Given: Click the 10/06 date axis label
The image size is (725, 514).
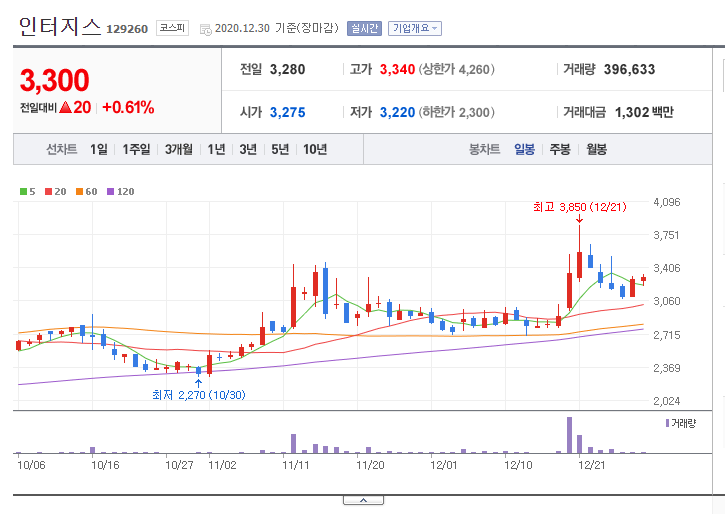Looking at the screenshot, I should click(31, 465).
